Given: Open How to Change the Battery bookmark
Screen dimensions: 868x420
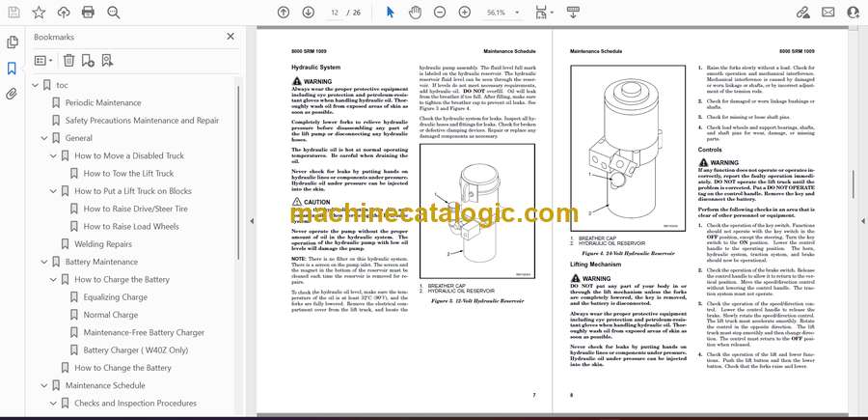Looking at the screenshot, I should [122, 368].
